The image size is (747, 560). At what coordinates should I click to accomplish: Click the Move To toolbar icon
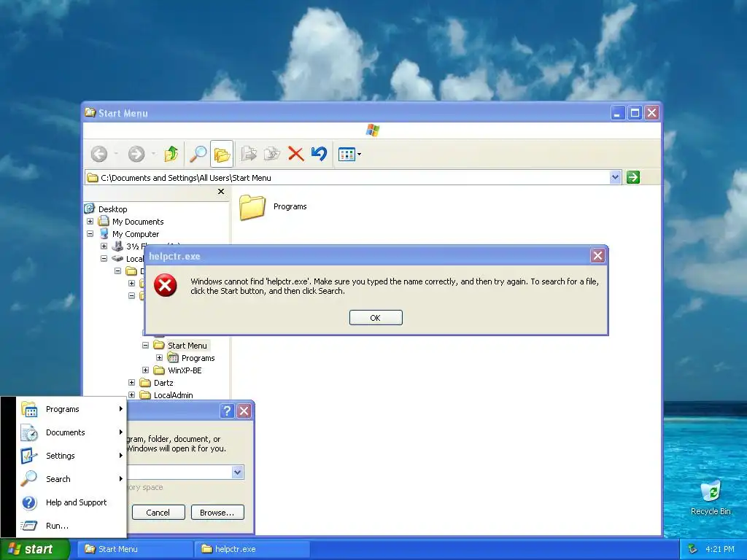[249, 154]
